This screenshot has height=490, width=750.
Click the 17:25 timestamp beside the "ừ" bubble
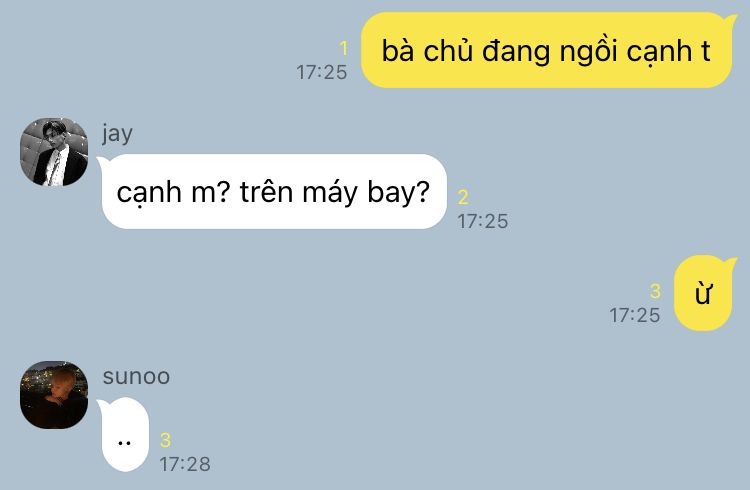(x=635, y=315)
